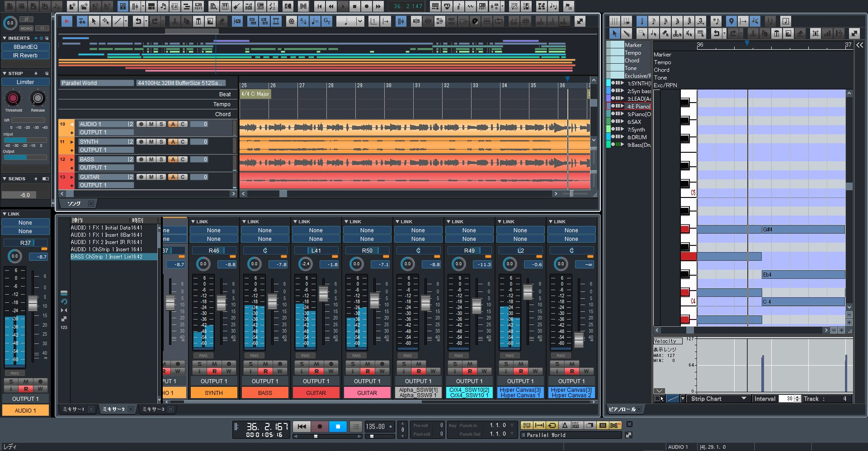The height and width of the screenshot is (451, 868).
Task: Toggle the MONO button in the channel strip
Action: (26, 28)
